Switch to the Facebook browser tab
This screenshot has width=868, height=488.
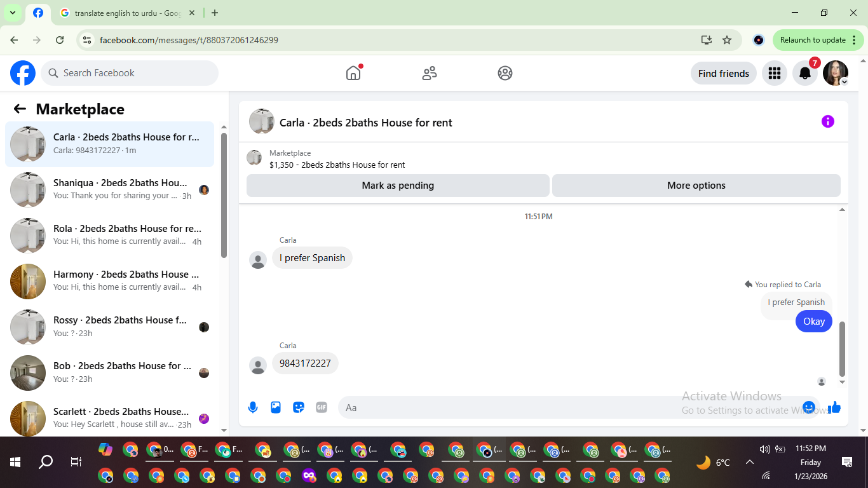click(38, 13)
